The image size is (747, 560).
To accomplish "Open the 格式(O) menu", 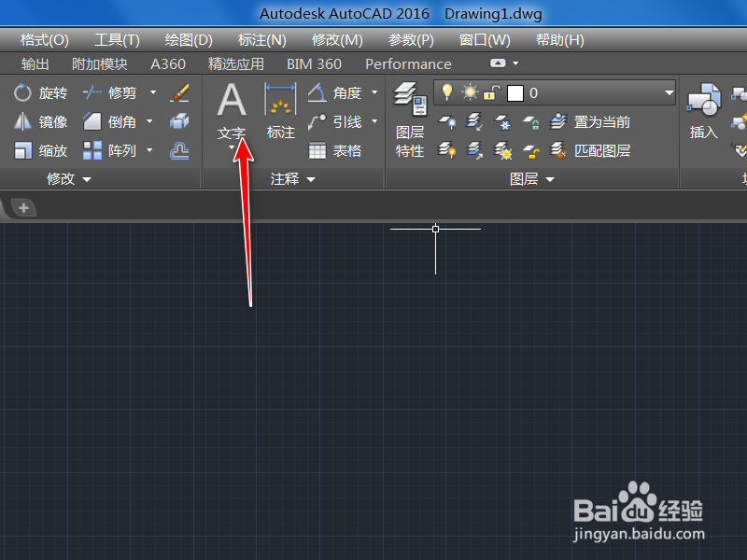I will tap(44, 40).
